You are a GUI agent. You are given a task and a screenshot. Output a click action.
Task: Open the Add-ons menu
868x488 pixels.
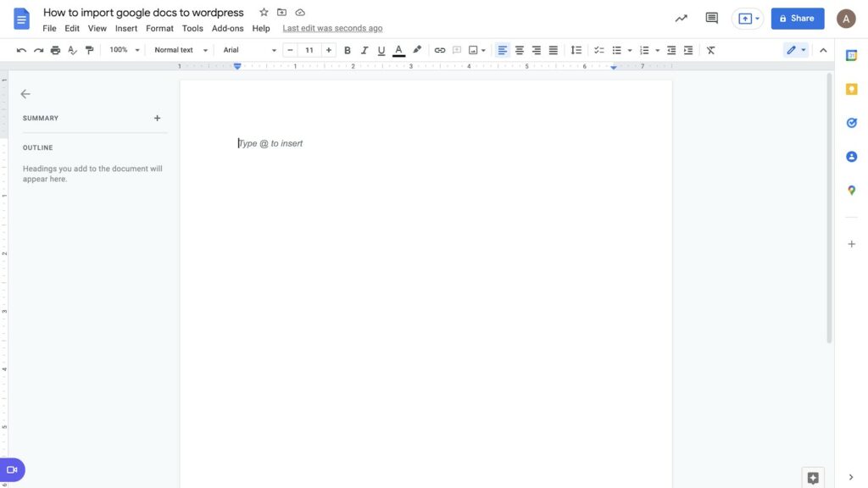click(227, 27)
